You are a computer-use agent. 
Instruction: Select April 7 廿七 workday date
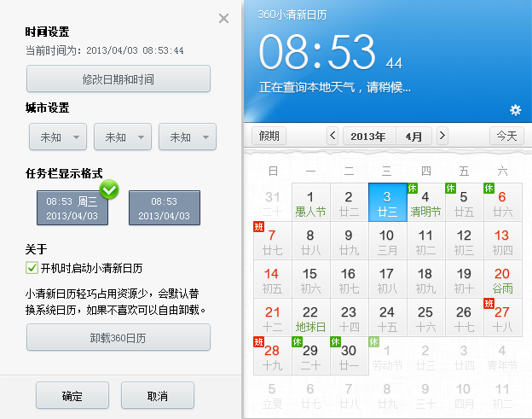[x=273, y=241]
